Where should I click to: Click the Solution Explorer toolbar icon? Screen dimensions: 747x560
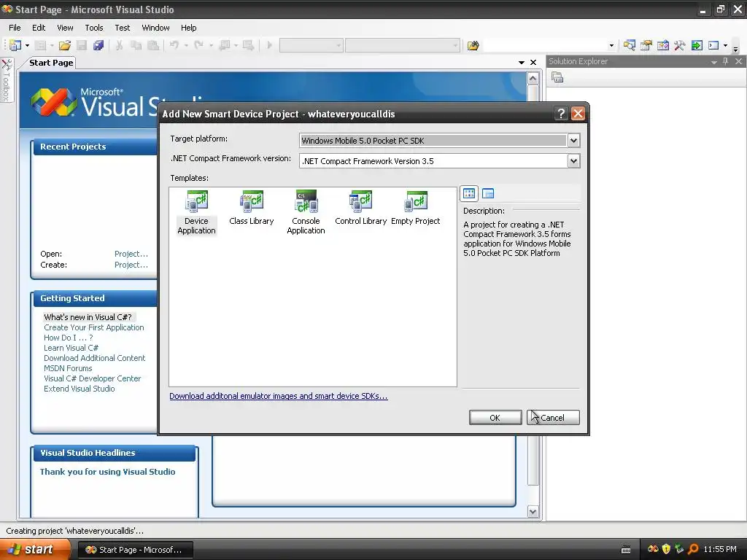[630, 46]
